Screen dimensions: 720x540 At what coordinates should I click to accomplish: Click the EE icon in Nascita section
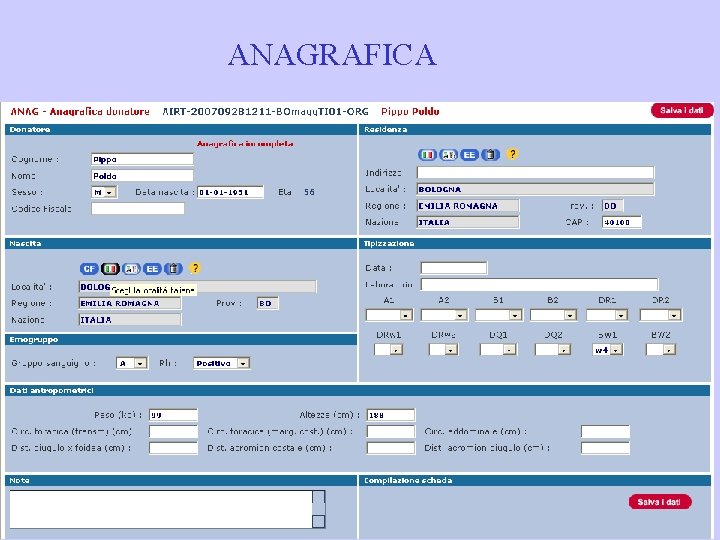pyautogui.click(x=152, y=269)
